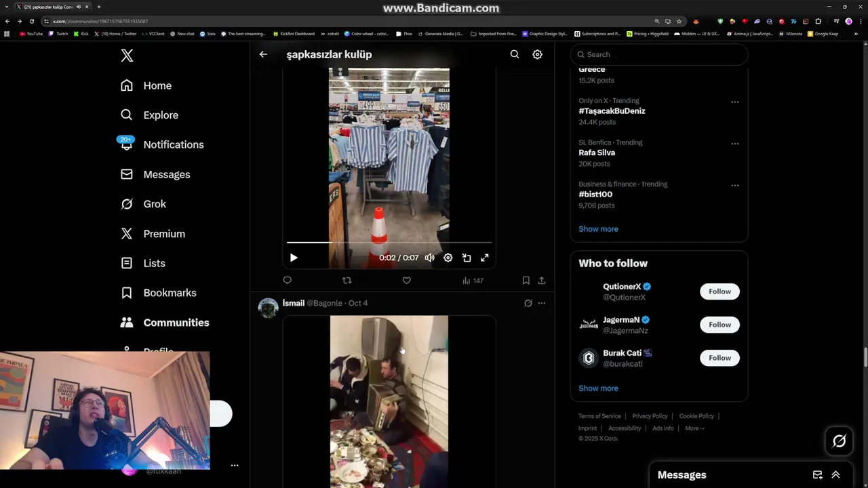Open the video player settings gear
Screen dimensions: 868x488
448,258
